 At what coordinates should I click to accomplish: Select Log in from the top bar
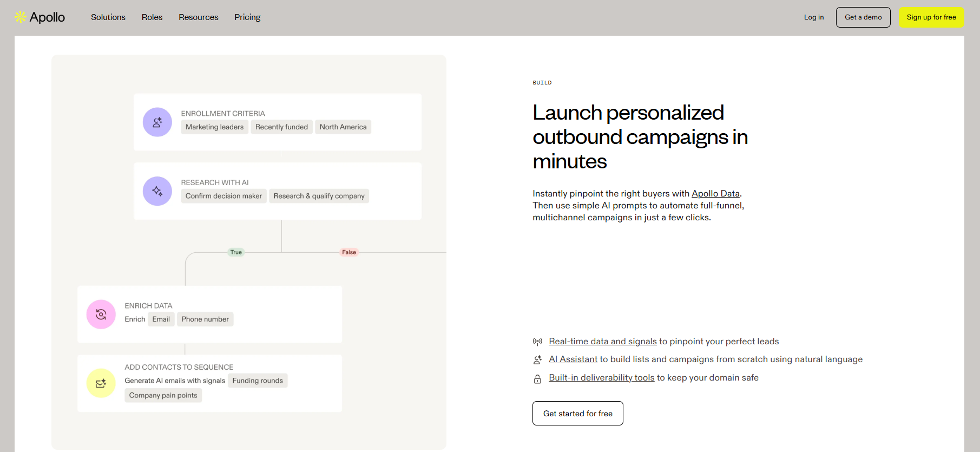pyautogui.click(x=814, y=17)
